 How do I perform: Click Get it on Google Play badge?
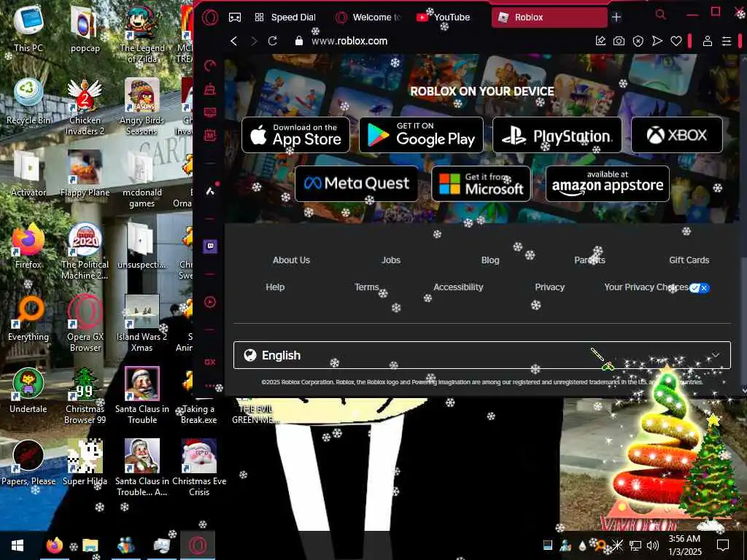[421, 135]
